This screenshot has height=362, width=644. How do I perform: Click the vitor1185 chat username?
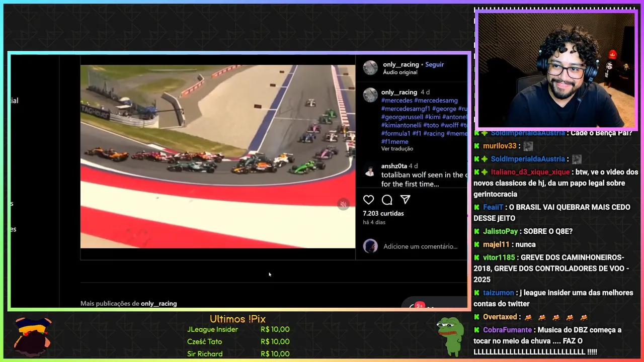[x=499, y=257]
